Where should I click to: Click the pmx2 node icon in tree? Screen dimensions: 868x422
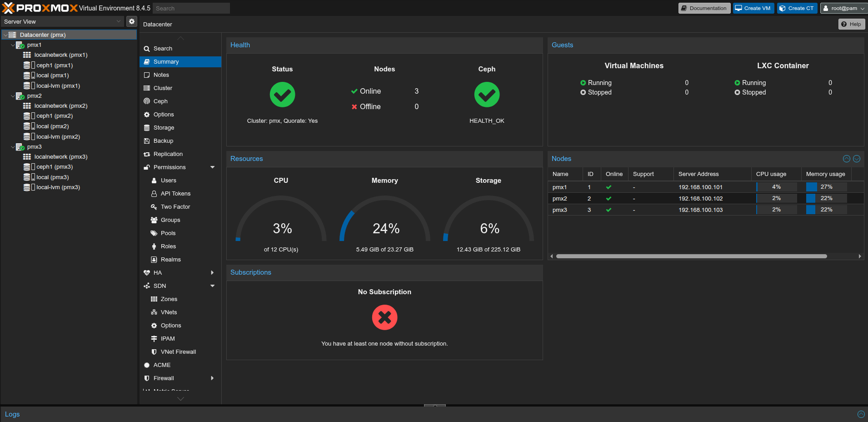(x=20, y=96)
